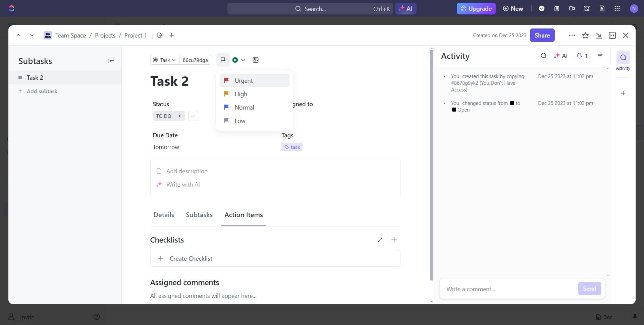Open the timer options chevron
Image resolution: width=644 pixels, height=325 pixels.
pyautogui.click(x=243, y=60)
